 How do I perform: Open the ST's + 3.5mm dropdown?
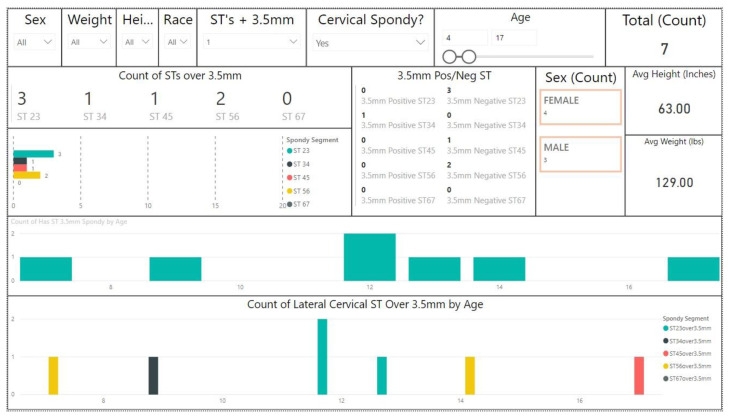251,43
